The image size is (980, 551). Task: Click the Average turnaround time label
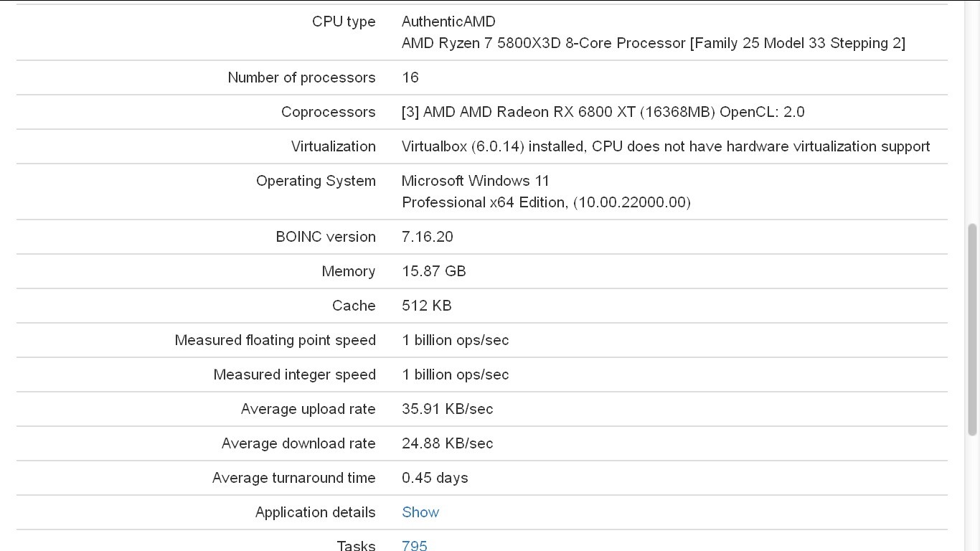[x=293, y=478]
